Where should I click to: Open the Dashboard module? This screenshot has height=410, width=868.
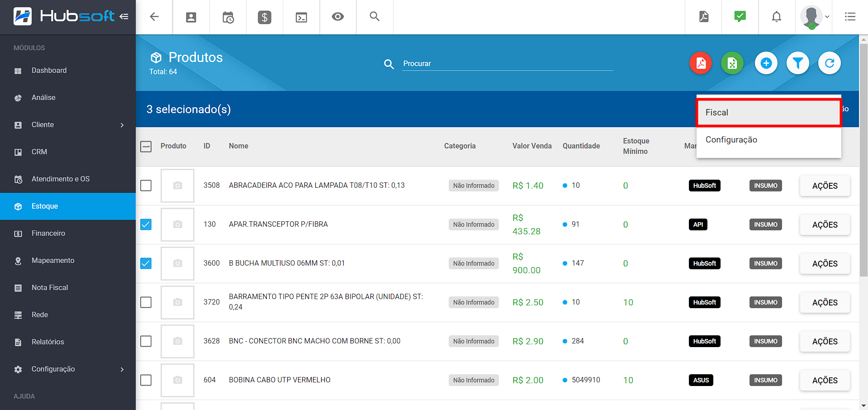point(68,71)
